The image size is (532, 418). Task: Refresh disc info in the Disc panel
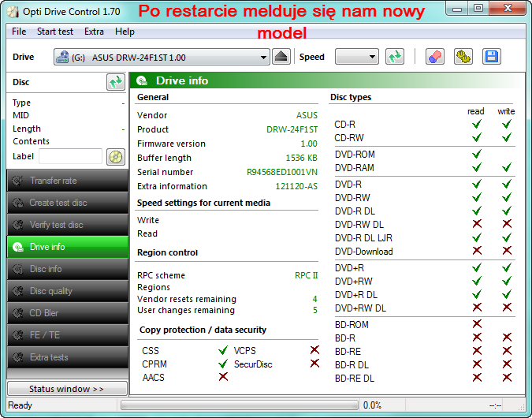tap(116, 82)
